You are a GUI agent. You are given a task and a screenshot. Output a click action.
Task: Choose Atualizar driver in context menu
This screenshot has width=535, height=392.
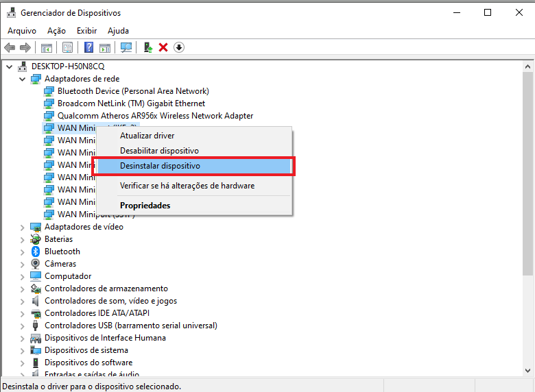pos(194,136)
